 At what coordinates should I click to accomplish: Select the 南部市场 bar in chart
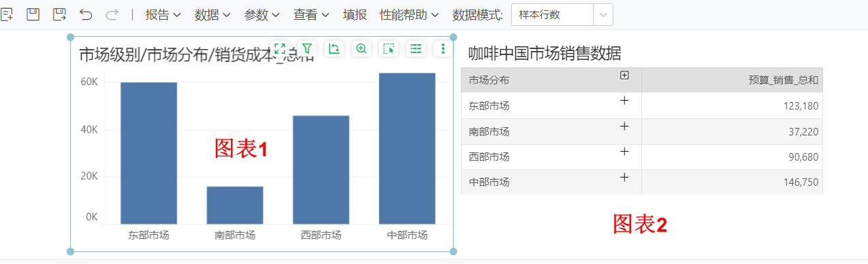point(235,205)
